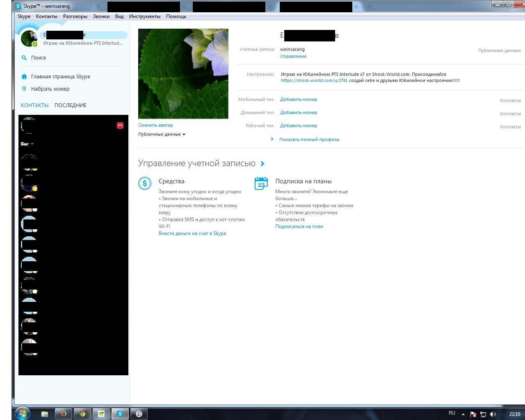Click the search magnifier icon
The image size is (525, 420).
click(24, 58)
